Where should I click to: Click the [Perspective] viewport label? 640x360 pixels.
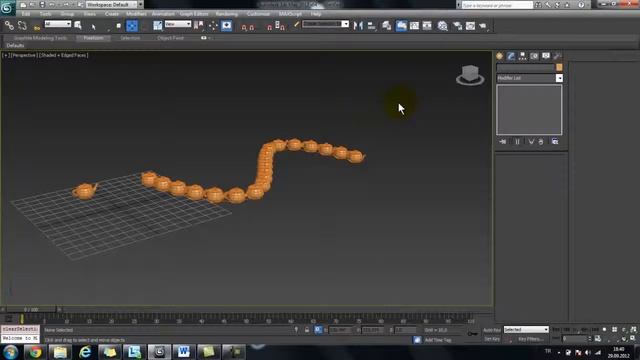(x=24, y=55)
